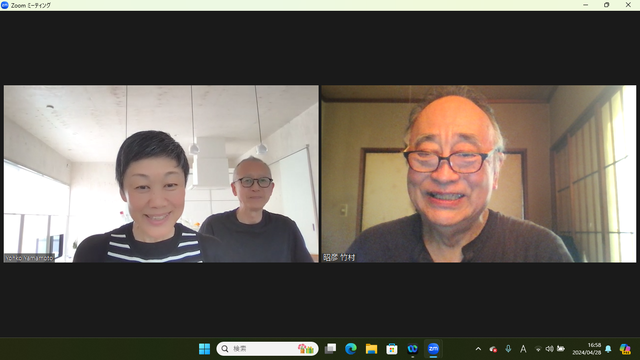Viewport: 640px width, 360px height.
Task: Restore down the Zoom meeting window
Action: coord(607,5)
